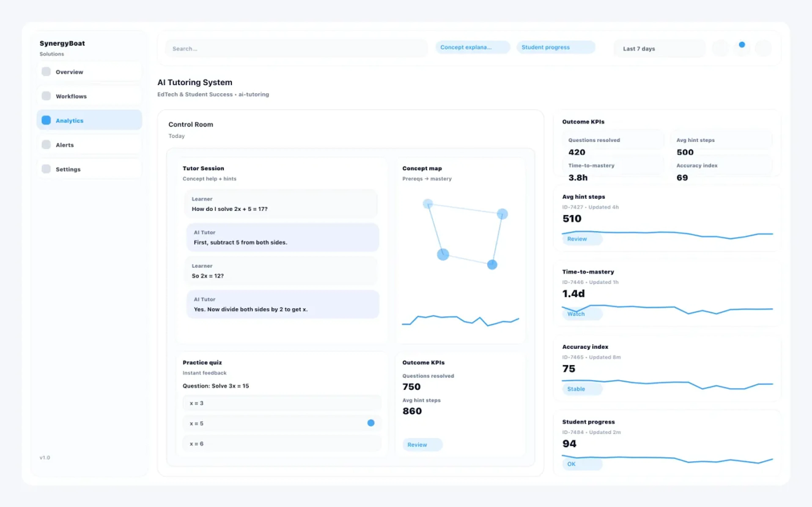Select the Alerts icon in the sidebar
This screenshot has width=812, height=507.
tap(46, 144)
